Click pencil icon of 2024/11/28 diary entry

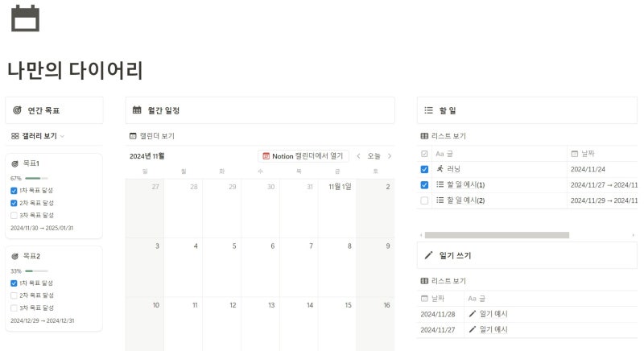click(473, 314)
